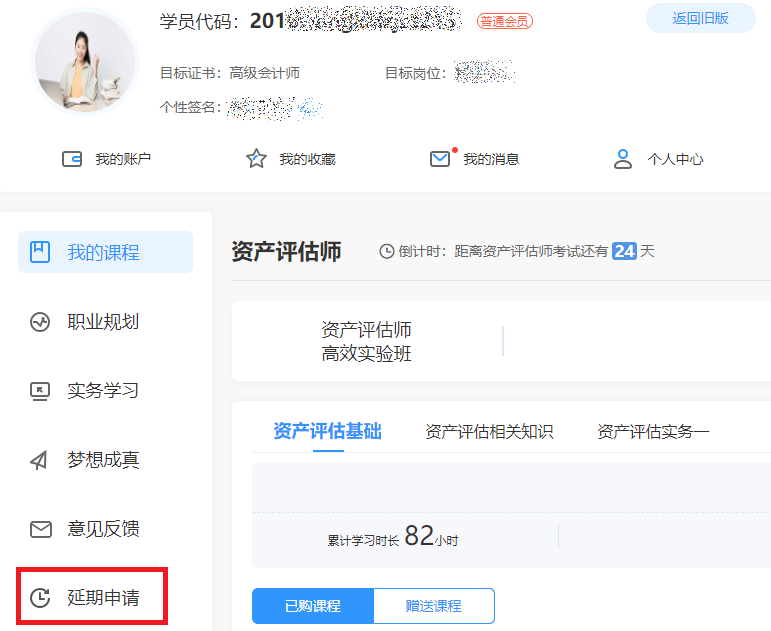
Task: Click the envelope icon beside 意见反馈
Action: click(40, 530)
